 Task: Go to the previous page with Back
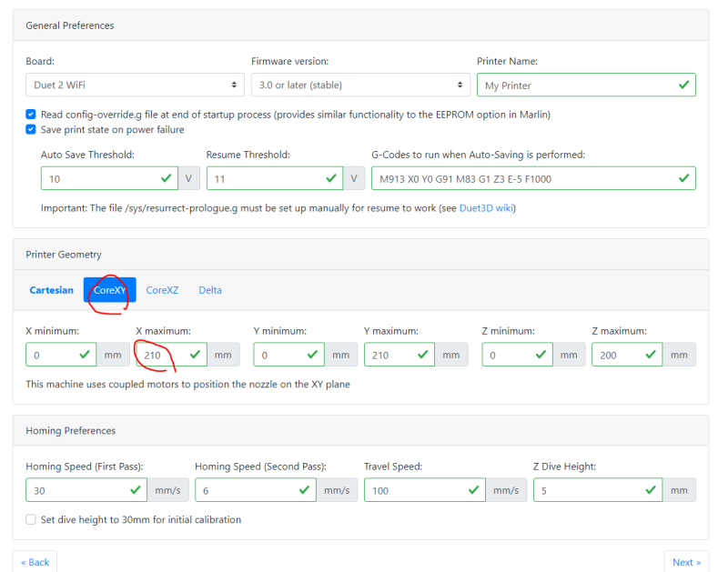[35, 562]
